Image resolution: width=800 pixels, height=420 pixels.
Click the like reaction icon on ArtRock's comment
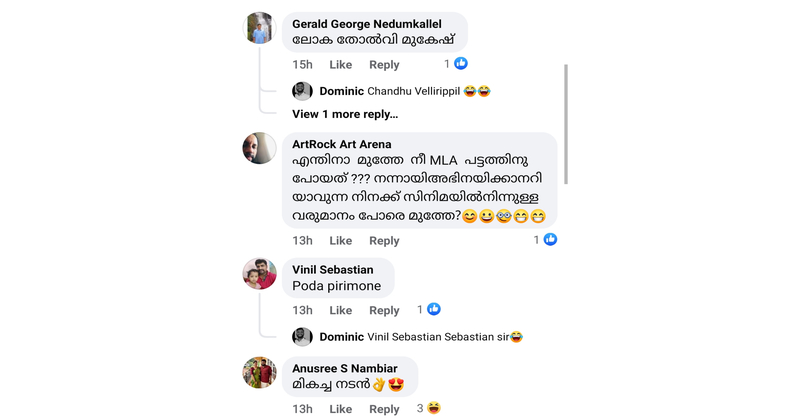(550, 239)
